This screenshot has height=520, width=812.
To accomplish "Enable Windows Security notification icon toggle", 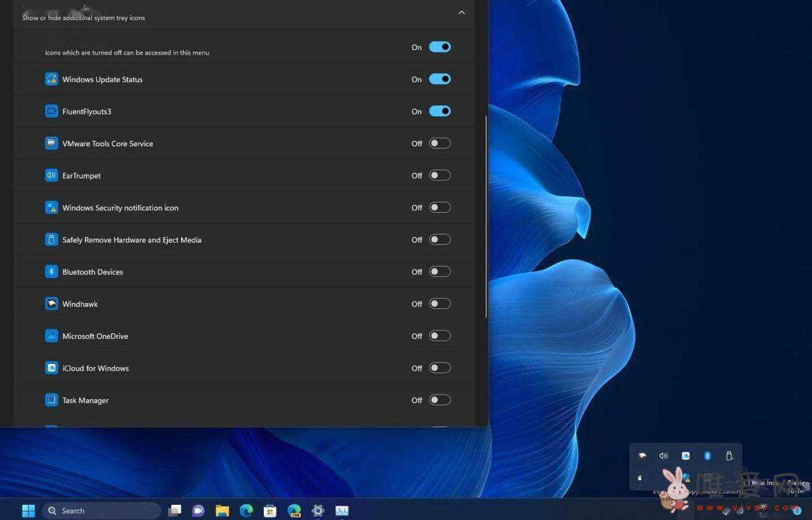I will [440, 207].
